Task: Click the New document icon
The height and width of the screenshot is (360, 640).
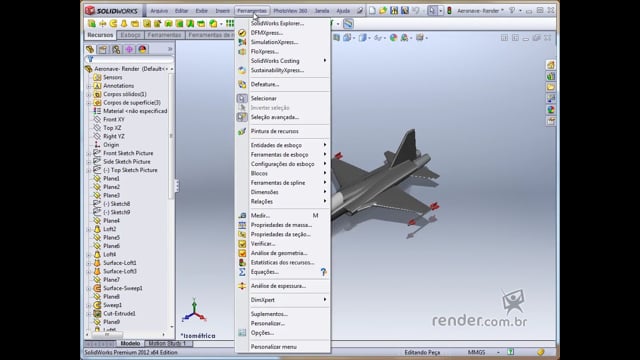Action: pyautogui.click(x=372, y=11)
